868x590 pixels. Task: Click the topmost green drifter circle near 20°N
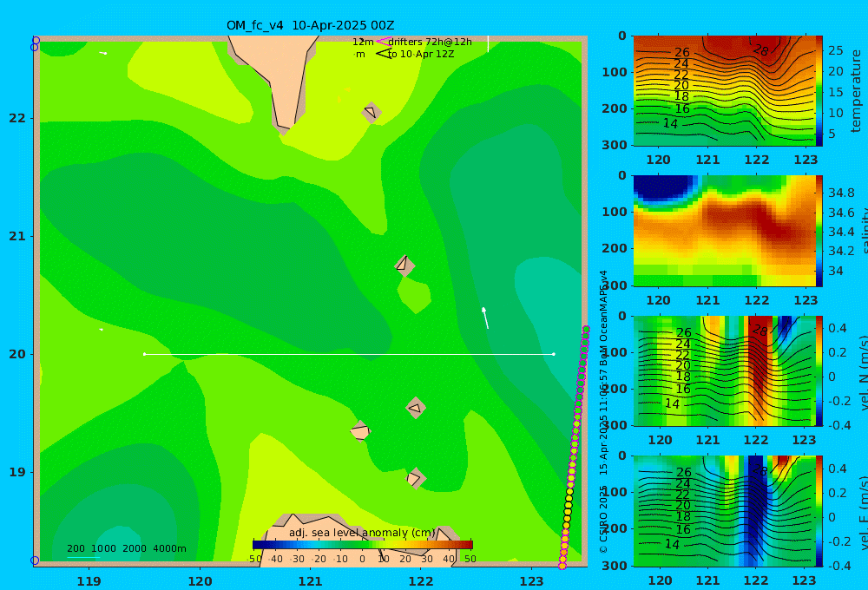(586, 330)
